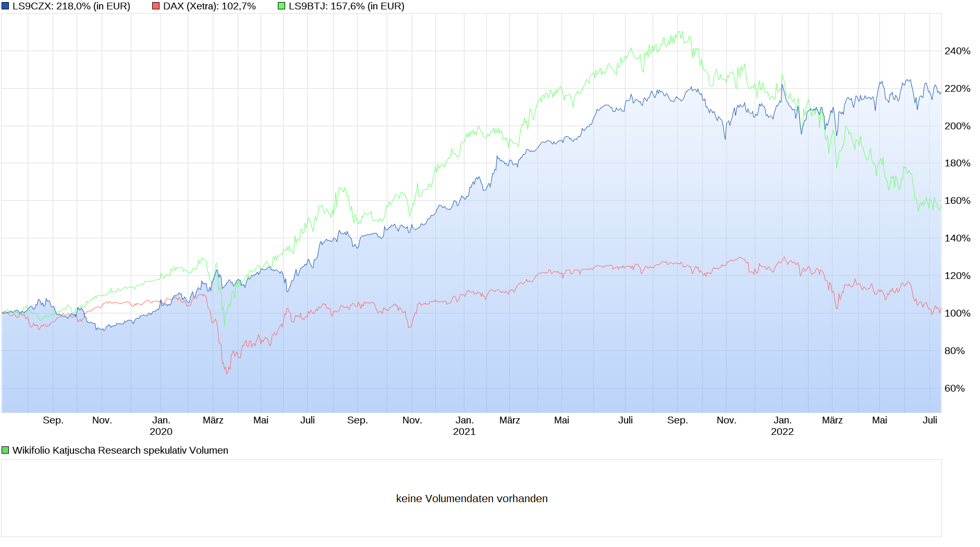Screen dimensions: 980x547
Task: Click the 100% y-axis label
Action: tap(958, 313)
